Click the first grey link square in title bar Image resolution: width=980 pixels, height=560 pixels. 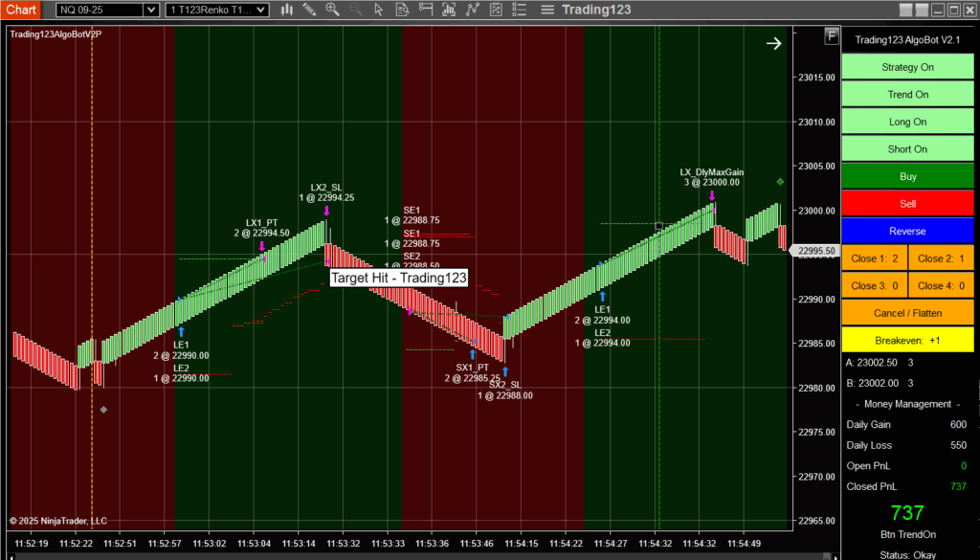tap(906, 10)
